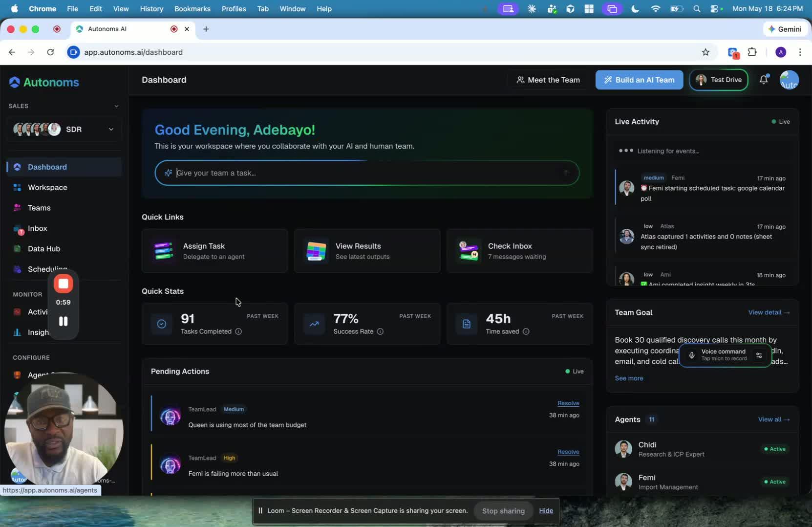
Task: Open the notifications bell
Action: point(764,80)
